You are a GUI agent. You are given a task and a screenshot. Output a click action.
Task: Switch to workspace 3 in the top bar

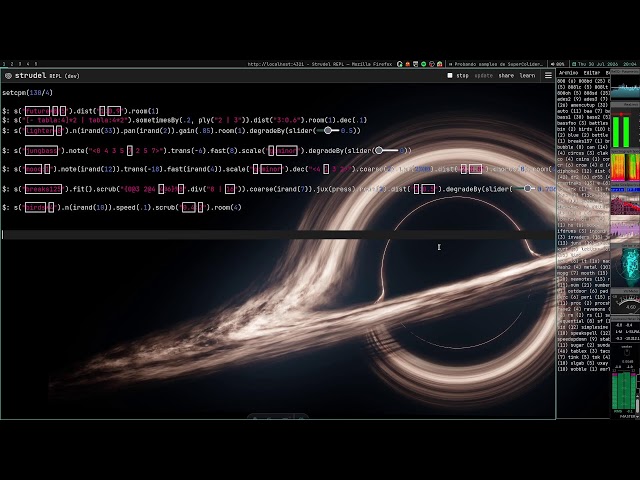(x=20, y=64)
